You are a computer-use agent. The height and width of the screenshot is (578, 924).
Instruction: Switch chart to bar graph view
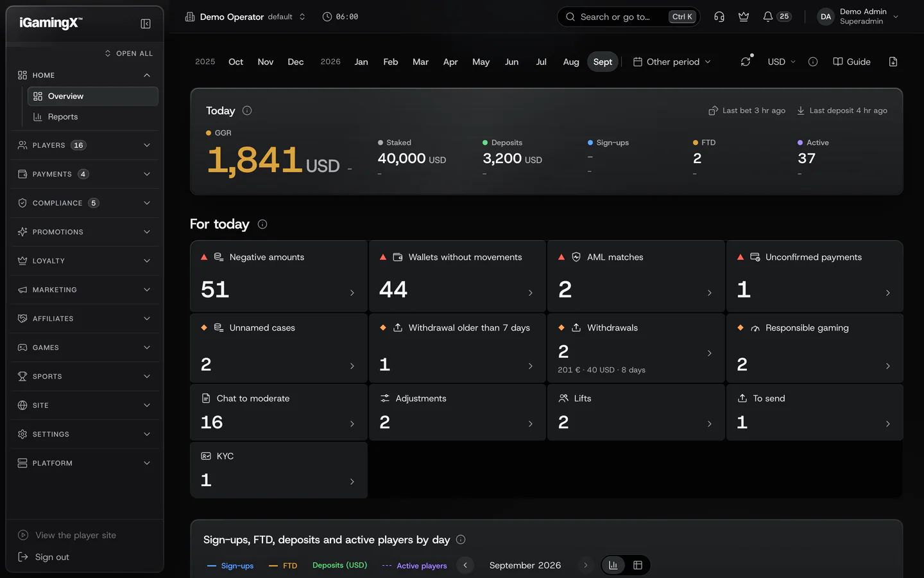(x=613, y=565)
